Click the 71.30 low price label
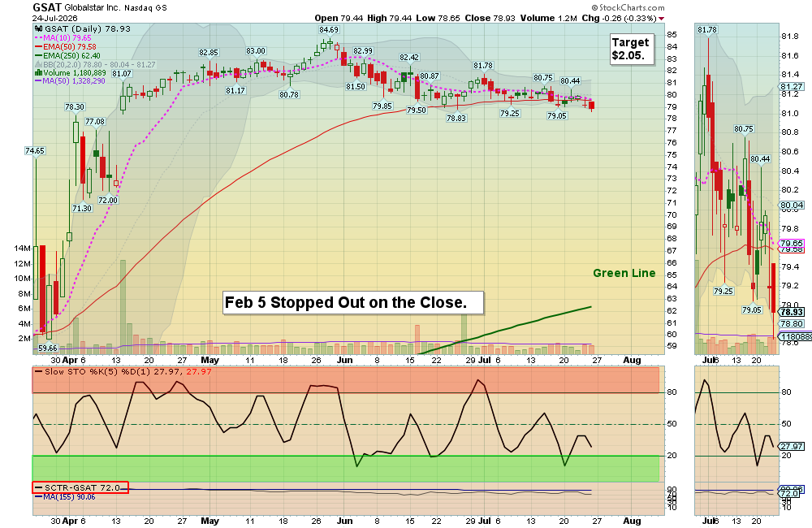This screenshot has width=812, height=528. [82, 208]
